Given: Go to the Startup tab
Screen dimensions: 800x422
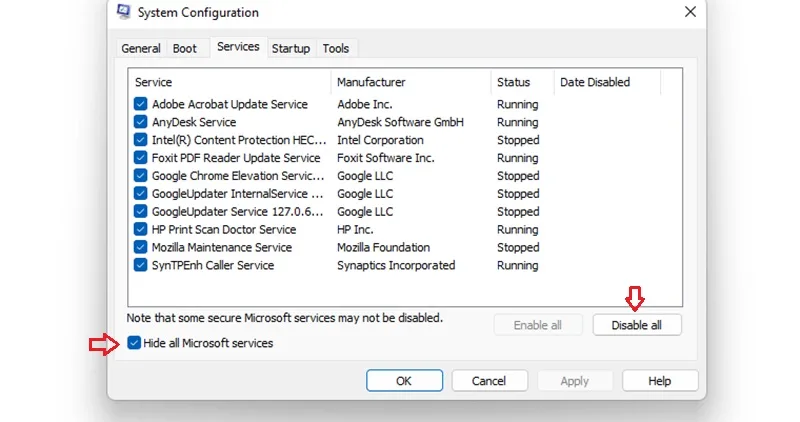Looking at the screenshot, I should click(291, 48).
